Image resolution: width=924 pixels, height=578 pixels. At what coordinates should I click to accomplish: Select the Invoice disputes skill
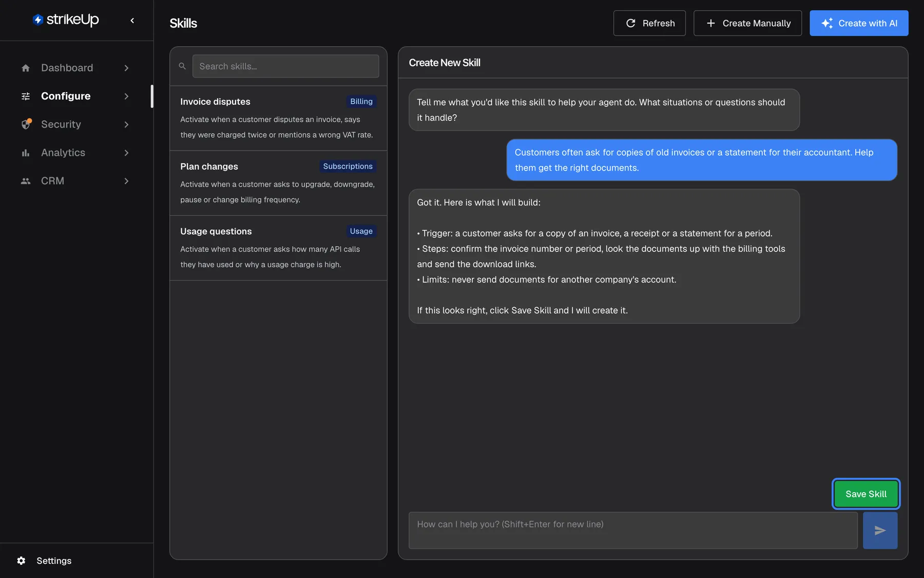click(278, 118)
